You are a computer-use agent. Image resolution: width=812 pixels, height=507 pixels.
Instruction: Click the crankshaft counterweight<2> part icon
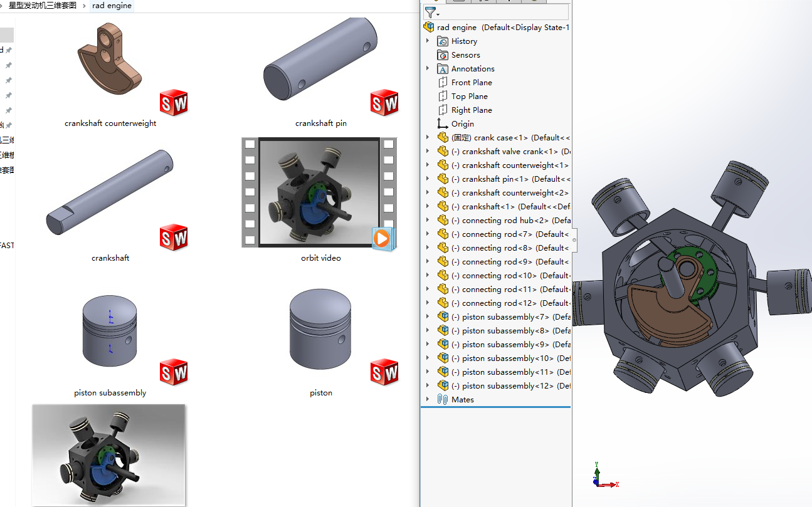coord(443,192)
